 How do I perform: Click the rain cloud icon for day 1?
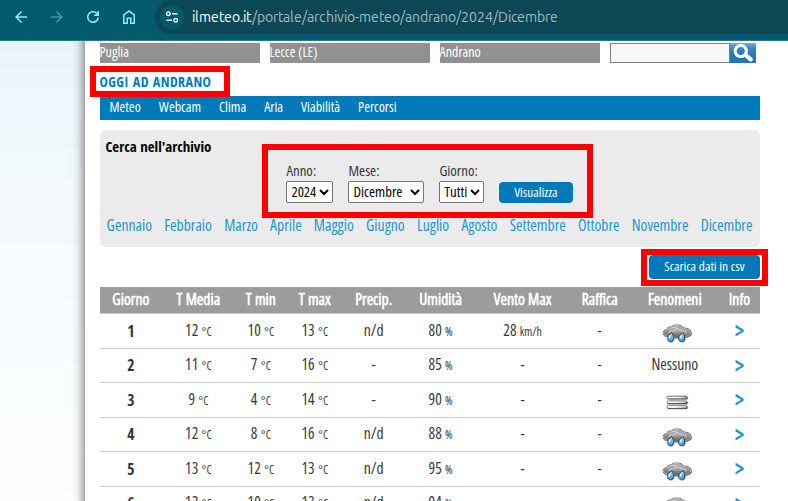[x=677, y=333]
